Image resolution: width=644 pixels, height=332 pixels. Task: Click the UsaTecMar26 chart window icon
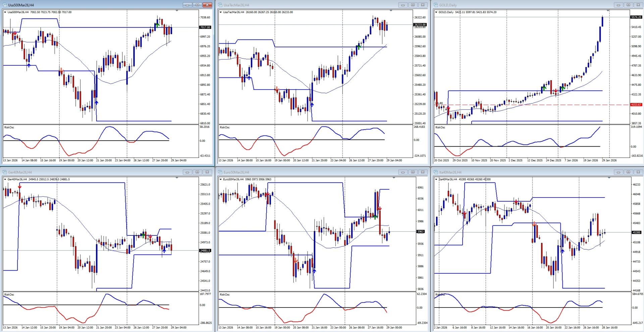pyautogui.click(x=220, y=5)
